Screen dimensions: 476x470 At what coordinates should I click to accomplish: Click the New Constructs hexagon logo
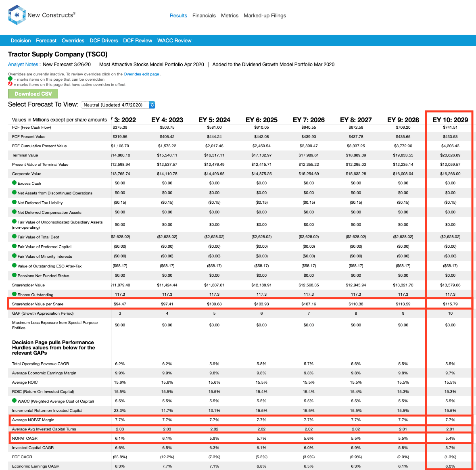tap(17, 15)
